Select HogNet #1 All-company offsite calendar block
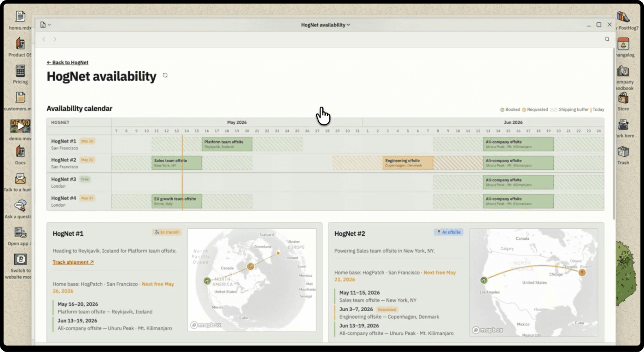Viewport: 644px width, 352px height. coord(518,144)
